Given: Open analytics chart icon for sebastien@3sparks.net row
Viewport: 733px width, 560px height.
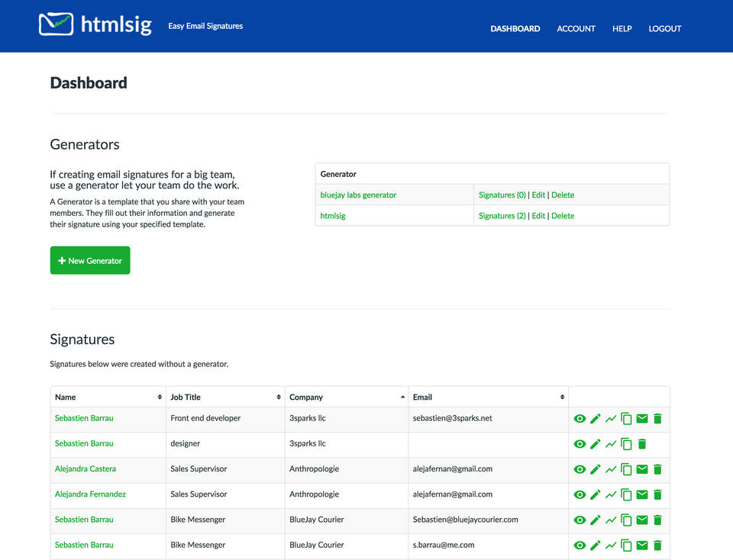Looking at the screenshot, I should (611, 419).
